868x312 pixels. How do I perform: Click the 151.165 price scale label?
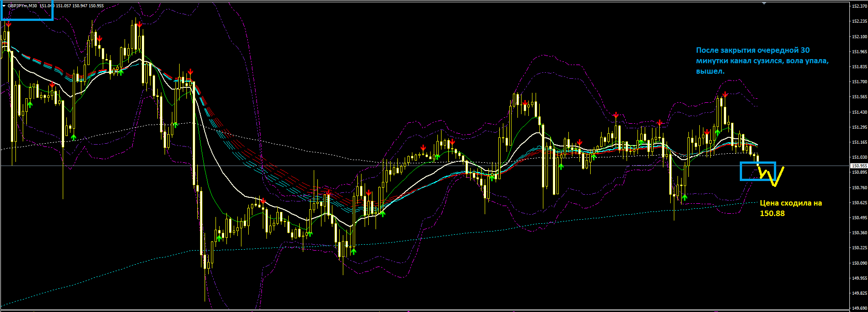(859, 142)
